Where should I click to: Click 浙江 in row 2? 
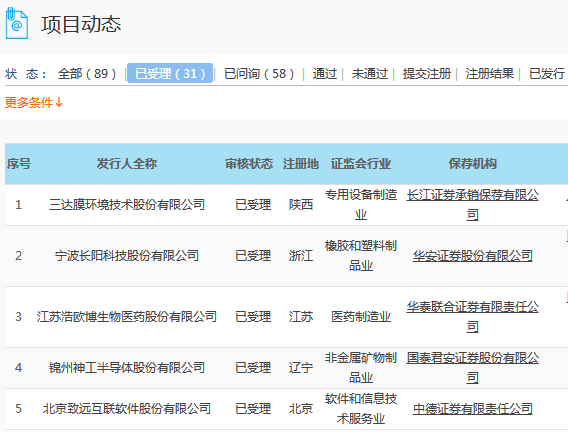coord(301,256)
